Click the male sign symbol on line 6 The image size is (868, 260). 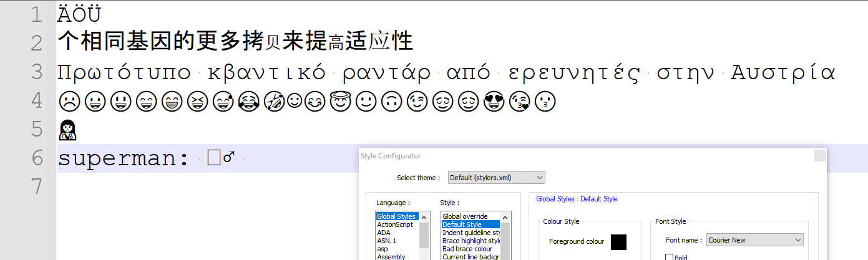coord(228,158)
